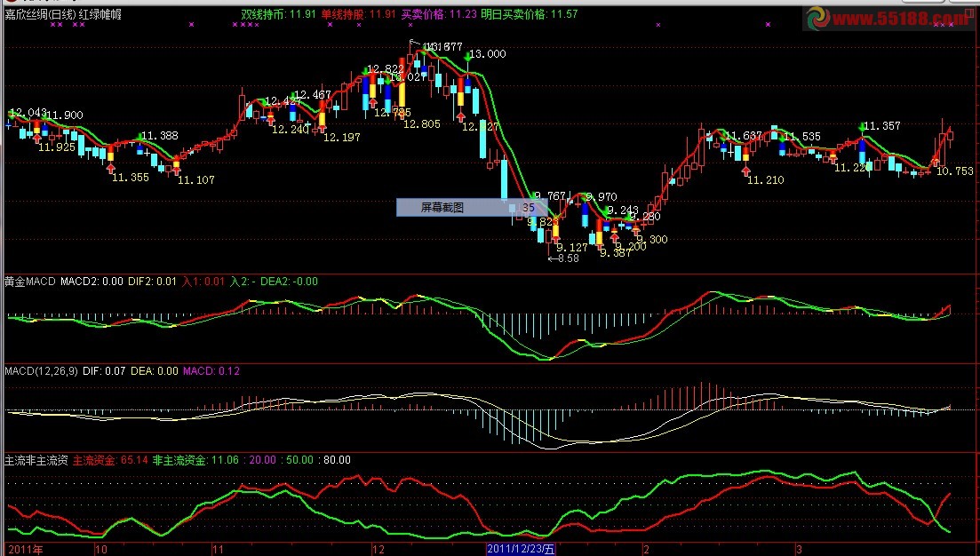The height and width of the screenshot is (556, 980).
Task: Click the red buy arrow above 11.107
Action: pyautogui.click(x=176, y=170)
